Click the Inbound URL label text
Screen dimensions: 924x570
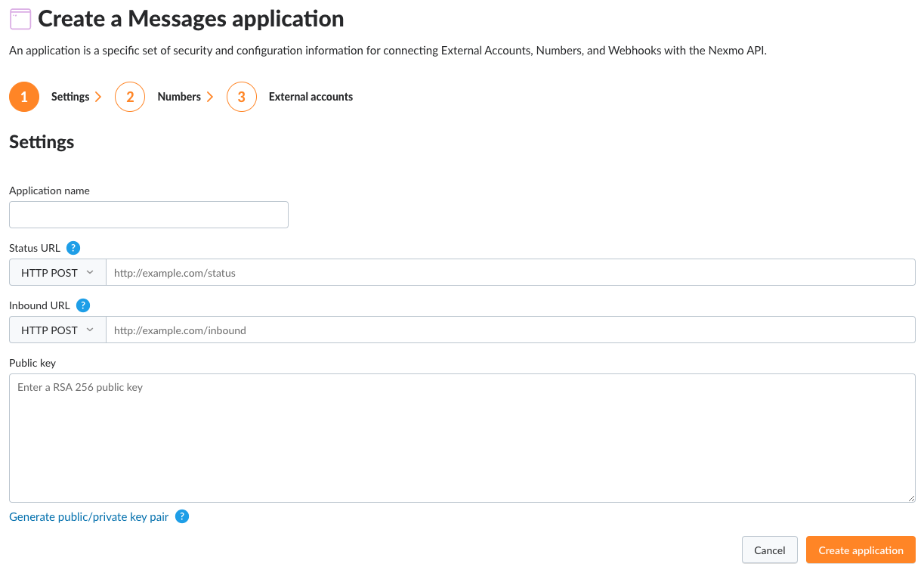coord(39,305)
